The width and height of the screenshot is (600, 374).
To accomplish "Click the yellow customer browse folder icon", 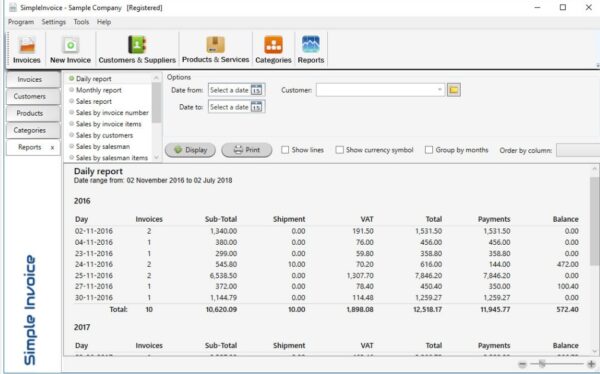I will (x=453, y=90).
